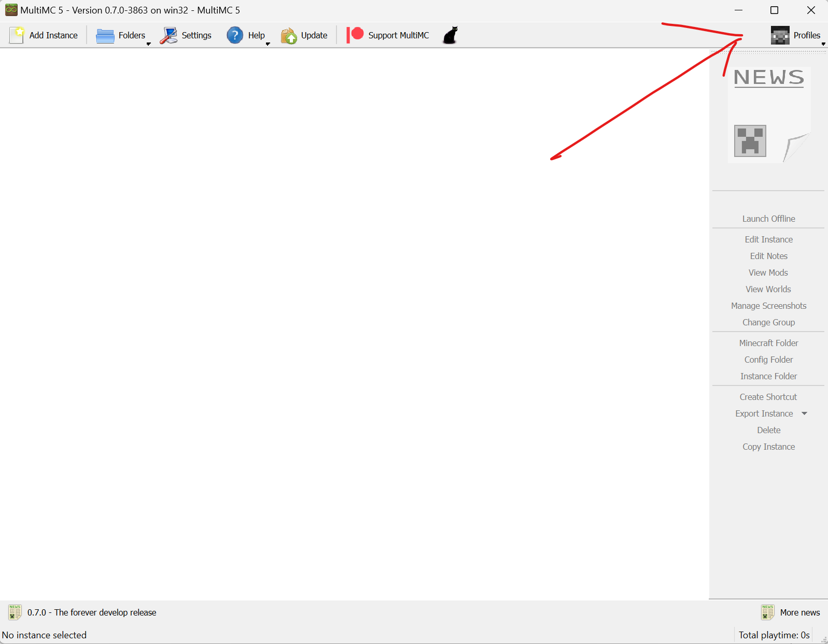828x644 pixels.
Task: Click the Profiles avatar head icon
Action: 780,35
